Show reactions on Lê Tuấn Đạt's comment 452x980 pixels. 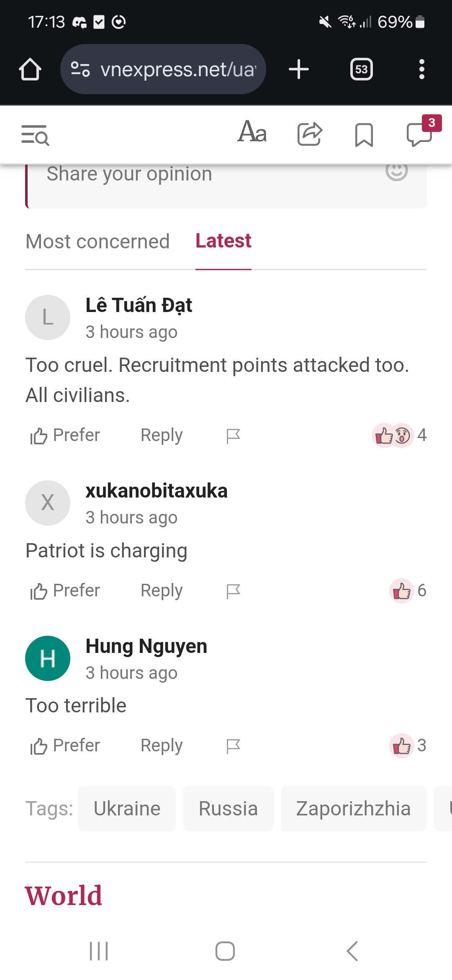[399, 436]
